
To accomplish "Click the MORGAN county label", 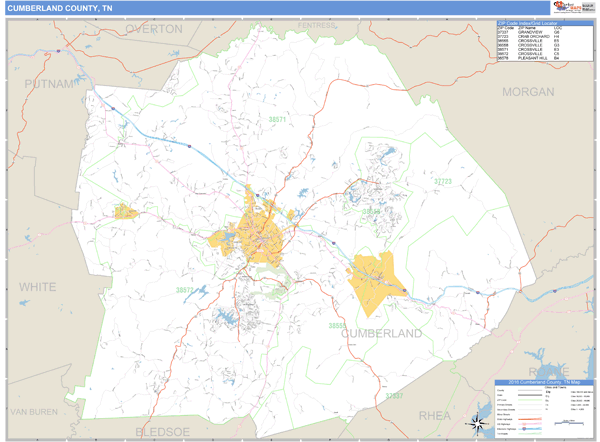I will pyautogui.click(x=528, y=92).
